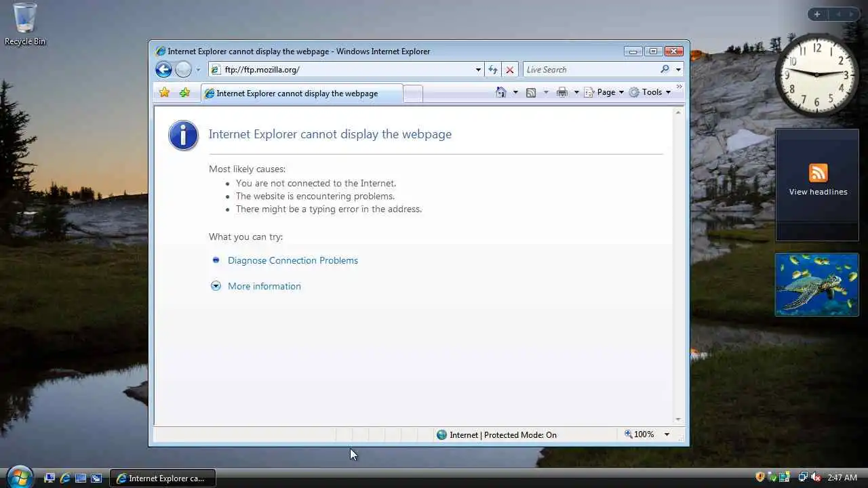Click View headlines in the feed gadget
Image resolution: width=868 pixels, height=488 pixels.
pyautogui.click(x=818, y=192)
